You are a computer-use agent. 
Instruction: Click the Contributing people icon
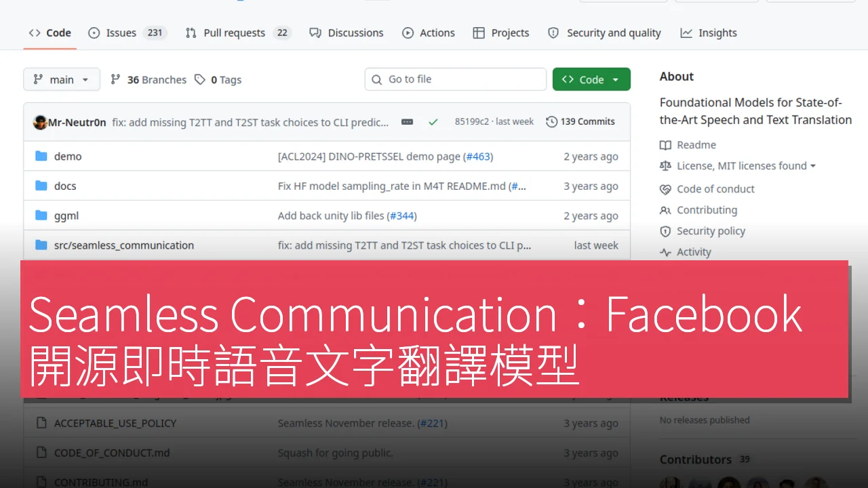(x=665, y=210)
